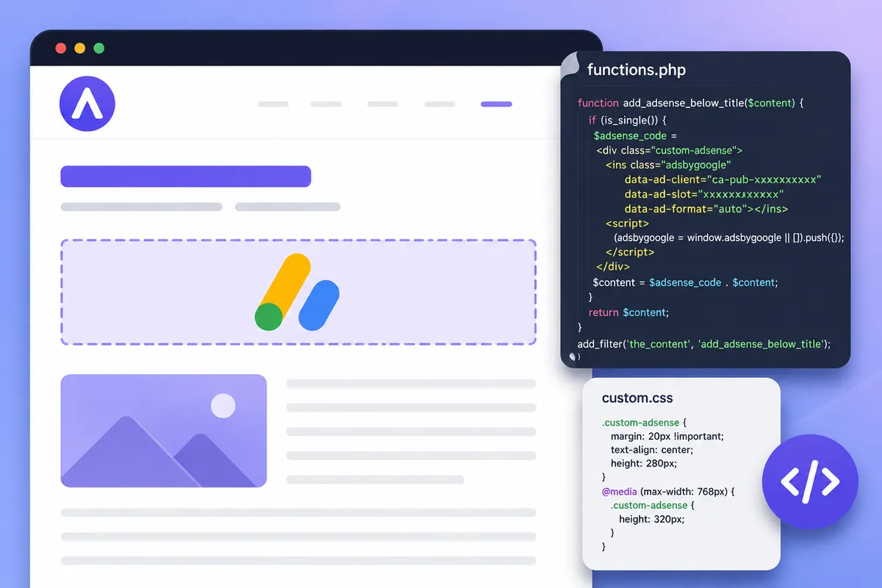
Task: Click the Astra logo in the header
Action: [87, 104]
